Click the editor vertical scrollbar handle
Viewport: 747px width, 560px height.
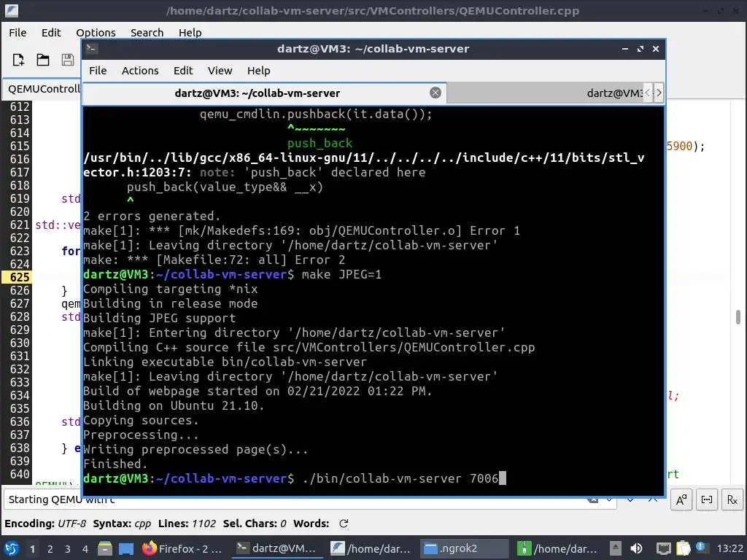coord(738,317)
